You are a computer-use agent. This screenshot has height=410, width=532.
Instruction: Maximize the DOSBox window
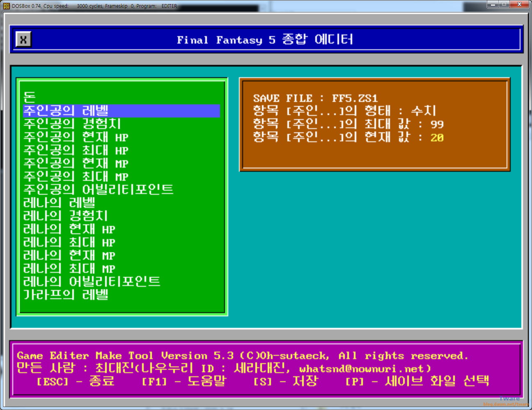pyautogui.click(x=504, y=4)
